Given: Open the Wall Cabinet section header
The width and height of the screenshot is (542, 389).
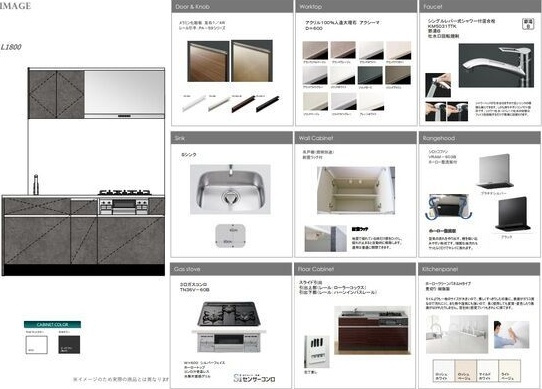Looking at the screenshot, I should coord(355,138).
